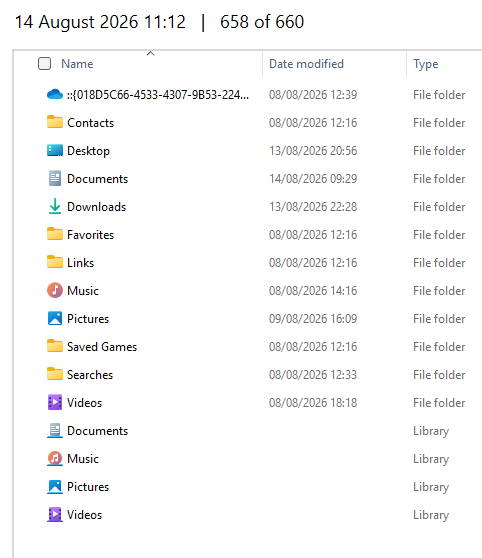This screenshot has width=482, height=558.
Task: Select the Videos File folder name
Action: (84, 403)
